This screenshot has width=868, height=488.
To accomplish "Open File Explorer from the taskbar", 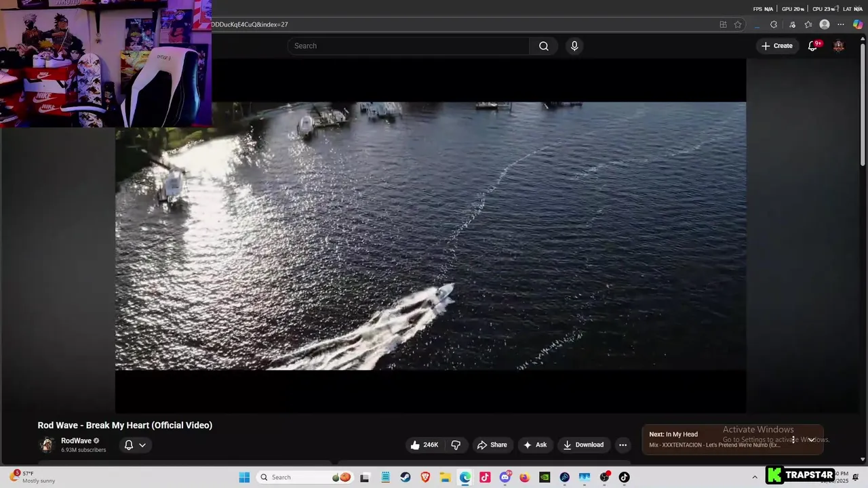I will [445, 477].
